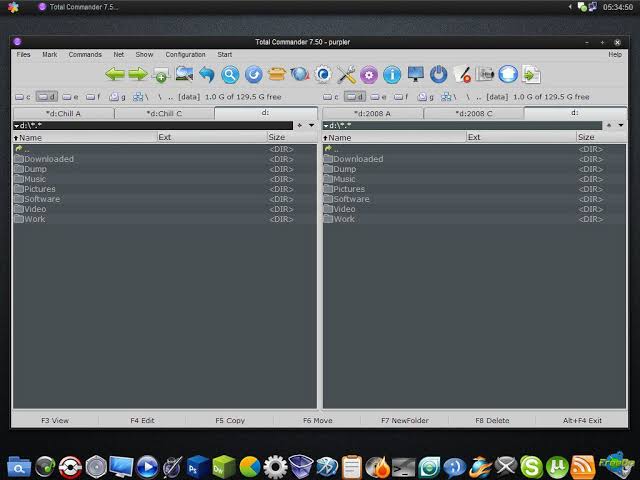Sort left panel by Ext column
The width and height of the screenshot is (640, 480).
tap(212, 138)
